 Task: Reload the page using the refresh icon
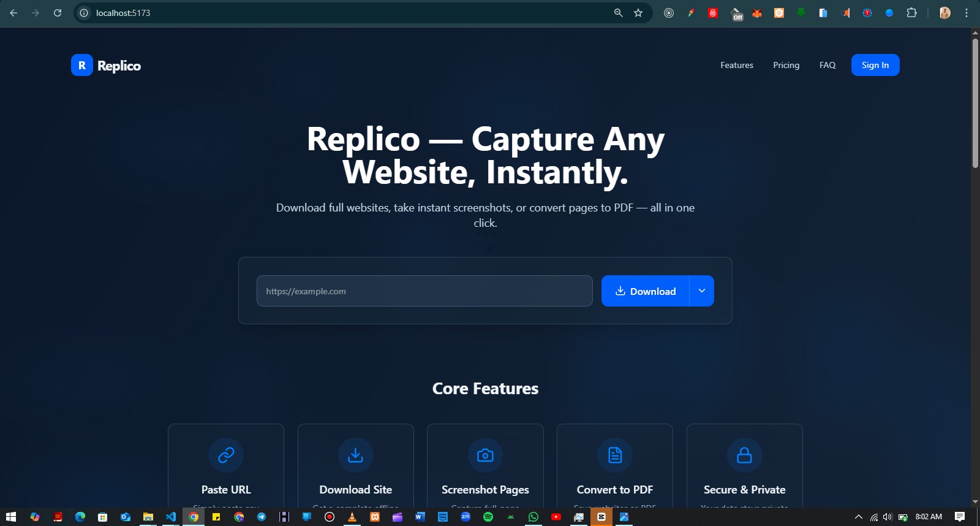[x=58, y=13]
